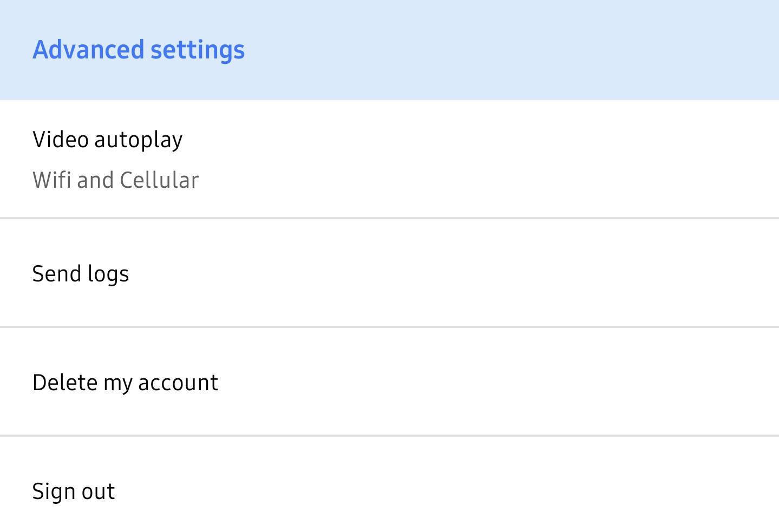The height and width of the screenshot is (532, 779).
Task: Log out using the Sign out entry
Action: point(389,485)
